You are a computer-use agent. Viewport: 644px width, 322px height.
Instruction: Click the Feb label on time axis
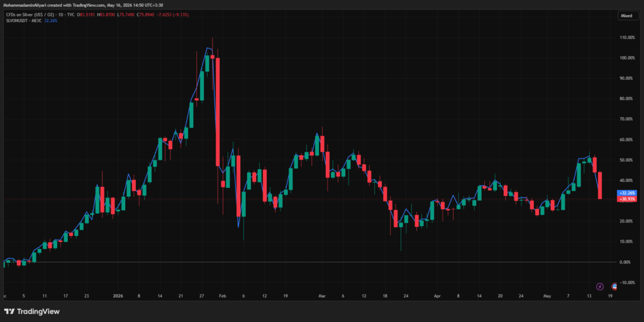(x=222, y=296)
